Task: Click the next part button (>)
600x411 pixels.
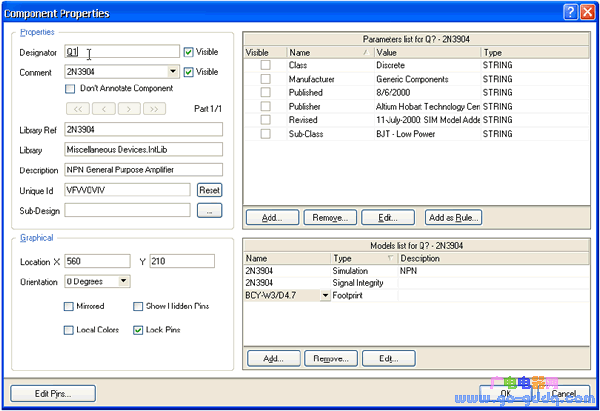Action: click(x=128, y=108)
